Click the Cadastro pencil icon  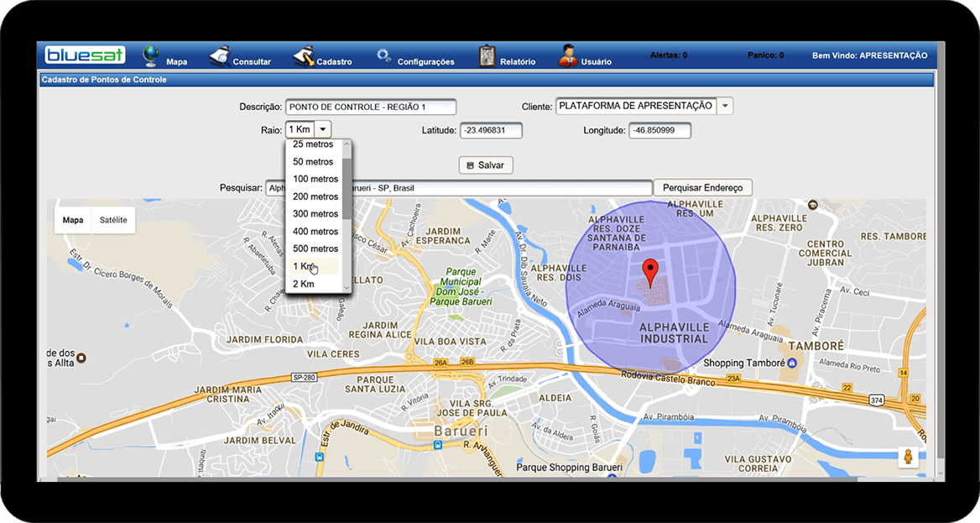point(303,55)
